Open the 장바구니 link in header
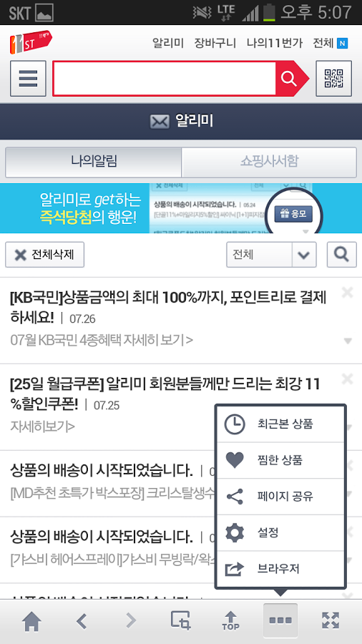 (x=215, y=43)
